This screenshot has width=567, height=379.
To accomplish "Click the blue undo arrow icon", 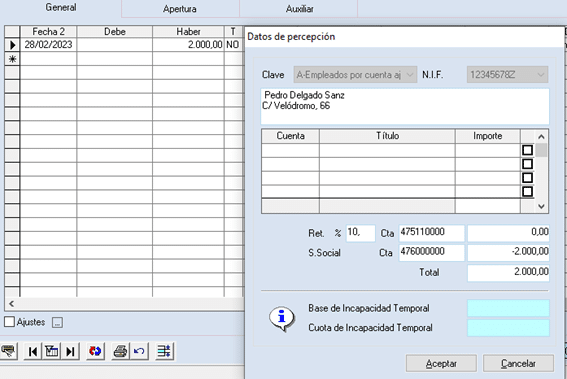I will (x=139, y=351).
